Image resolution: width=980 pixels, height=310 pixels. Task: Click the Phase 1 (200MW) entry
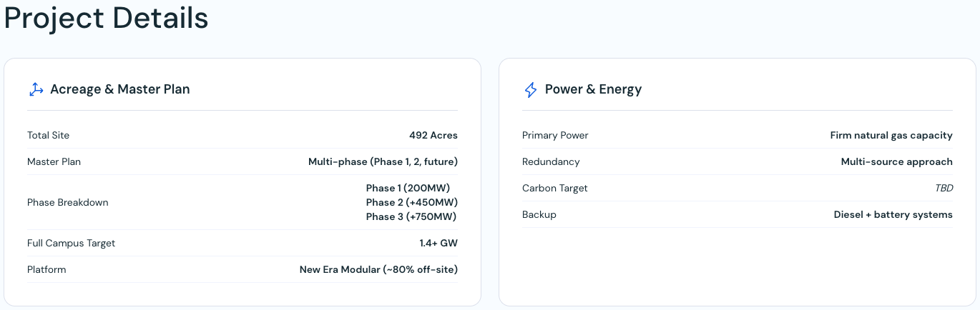[x=408, y=188]
